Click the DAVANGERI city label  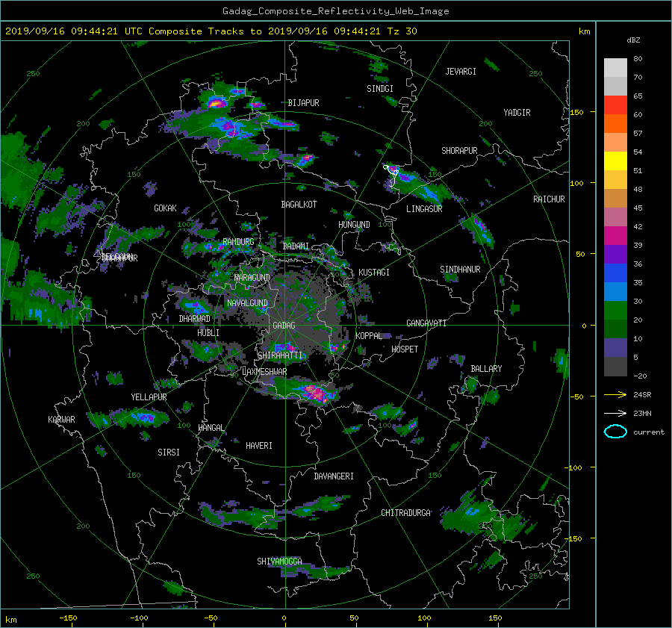coord(334,476)
